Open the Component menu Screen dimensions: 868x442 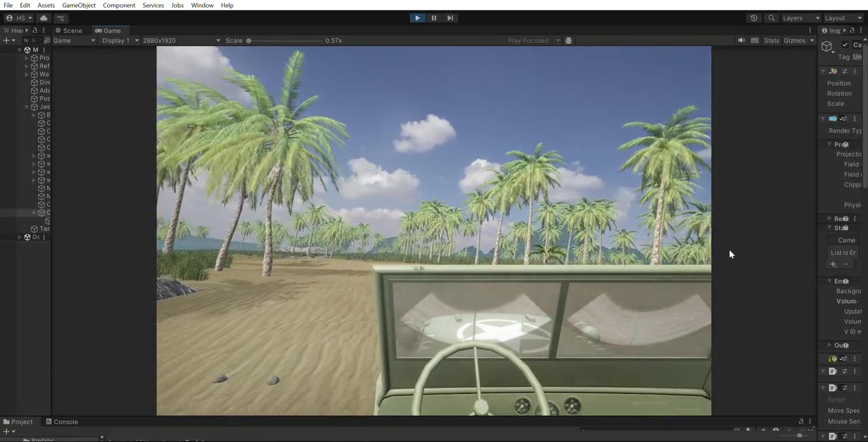[119, 5]
